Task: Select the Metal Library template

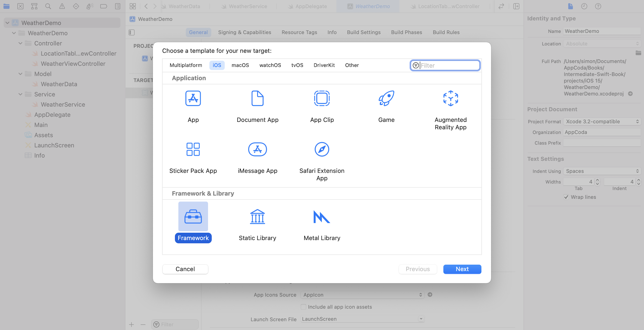Action: (322, 217)
